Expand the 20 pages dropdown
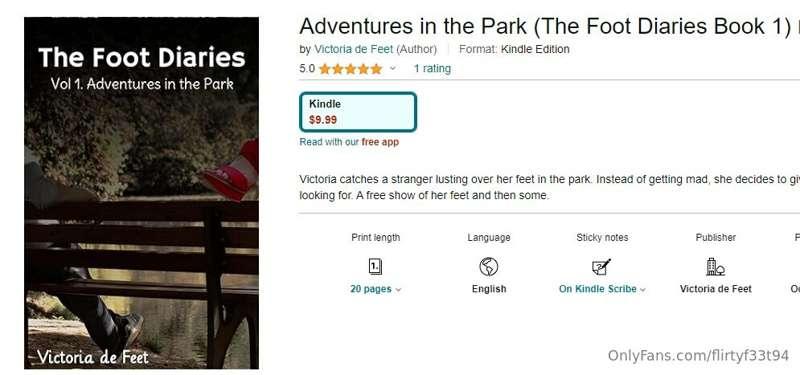Image resolution: width=800 pixels, height=375 pixels. [x=376, y=289]
